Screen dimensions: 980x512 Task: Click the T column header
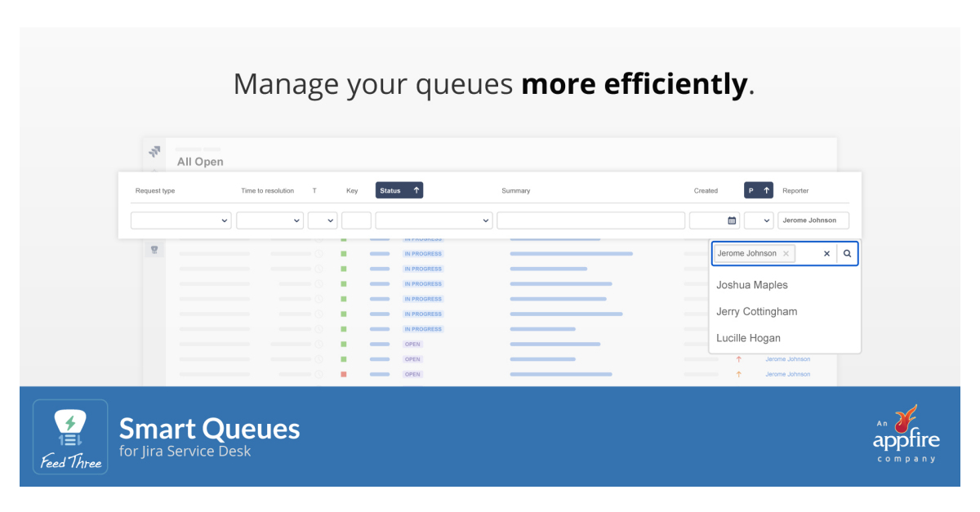tap(314, 191)
